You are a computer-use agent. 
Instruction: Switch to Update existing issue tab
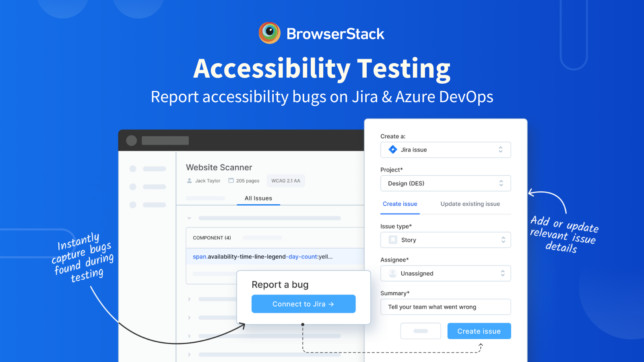470,204
